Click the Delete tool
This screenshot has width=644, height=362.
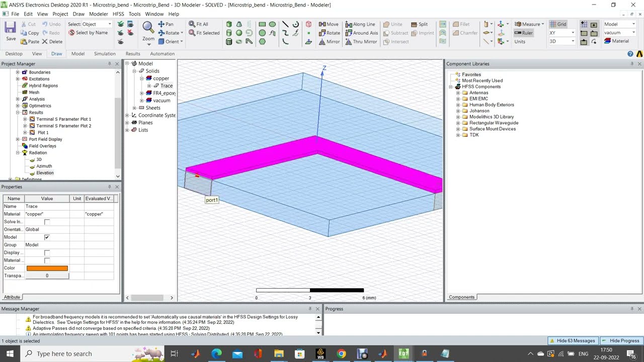point(52,42)
